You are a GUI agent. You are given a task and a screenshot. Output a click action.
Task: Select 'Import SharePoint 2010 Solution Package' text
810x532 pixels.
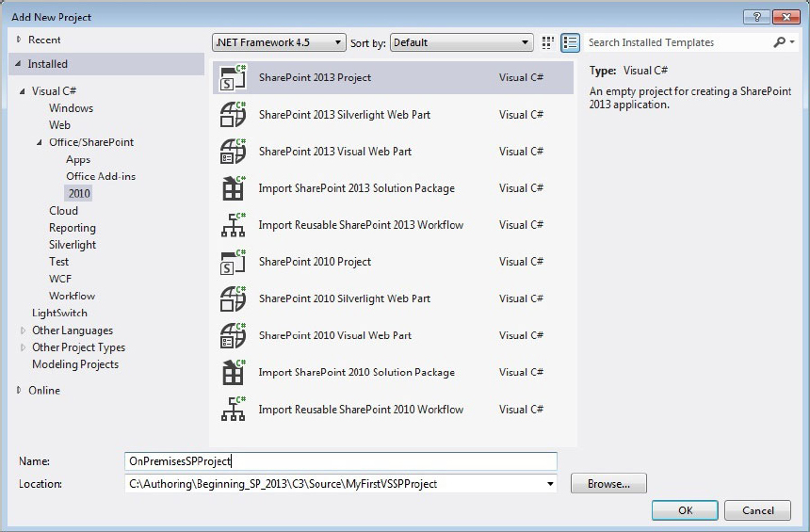[356, 373]
